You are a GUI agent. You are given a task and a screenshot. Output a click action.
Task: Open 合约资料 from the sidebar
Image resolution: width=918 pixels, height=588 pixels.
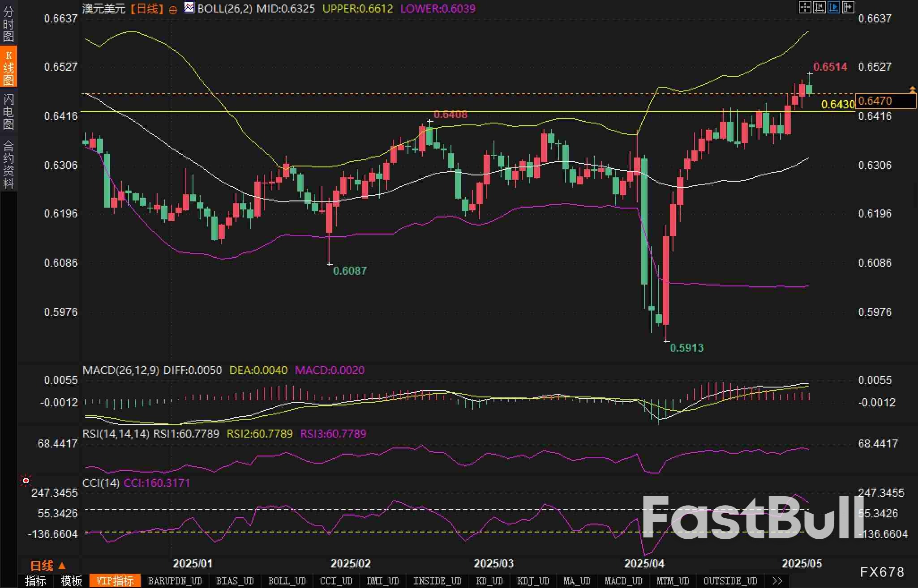[9, 165]
